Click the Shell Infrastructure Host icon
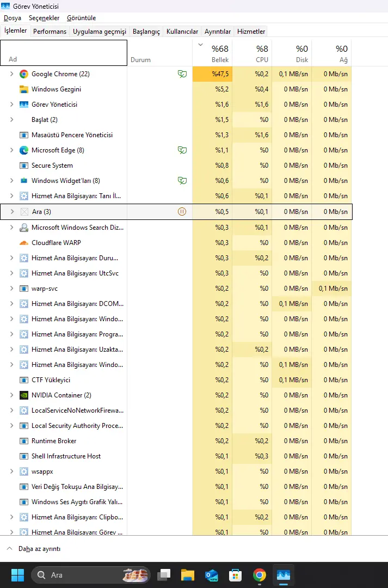Image resolution: width=388 pixels, height=588 pixels. pos(23,456)
